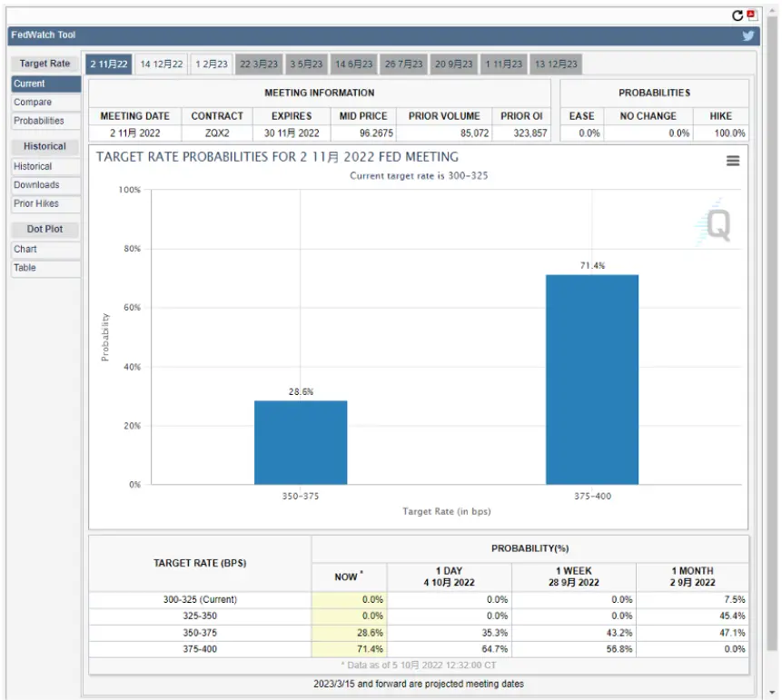Viewport: 782px width, 700px height.
Task: Click the 1 MONTH 47.1% cell
Action: (693, 633)
